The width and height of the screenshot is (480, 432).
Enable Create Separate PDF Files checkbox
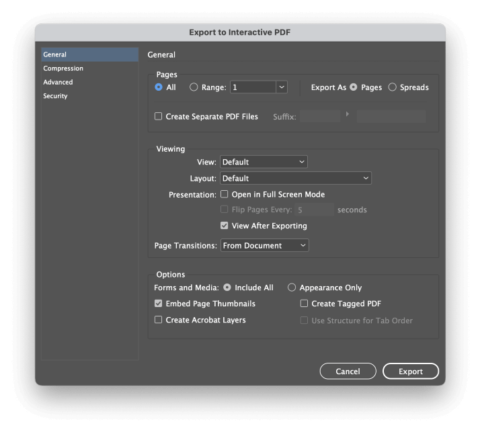[158, 116]
